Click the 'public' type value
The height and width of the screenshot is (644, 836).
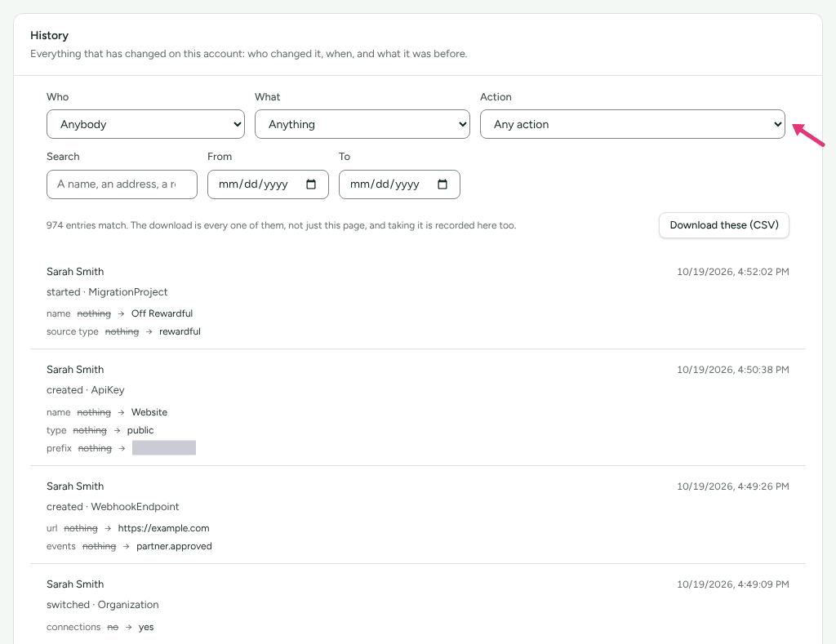140,430
